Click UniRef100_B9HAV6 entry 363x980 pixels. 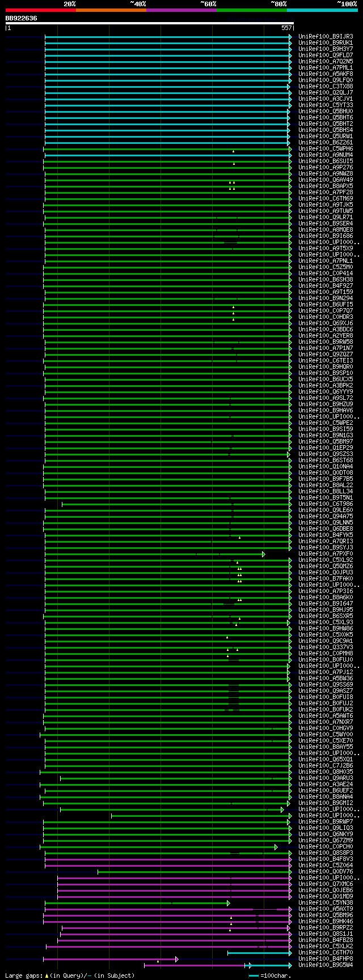coord(326,411)
